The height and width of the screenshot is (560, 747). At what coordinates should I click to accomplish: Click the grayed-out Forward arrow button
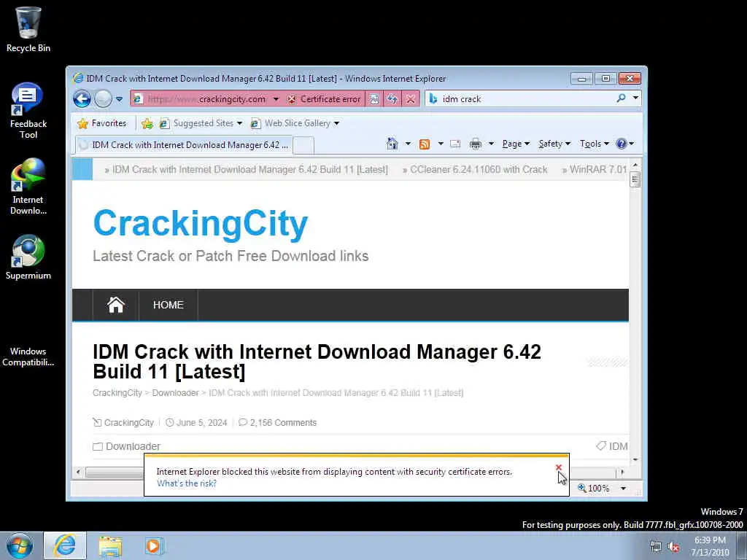(103, 99)
